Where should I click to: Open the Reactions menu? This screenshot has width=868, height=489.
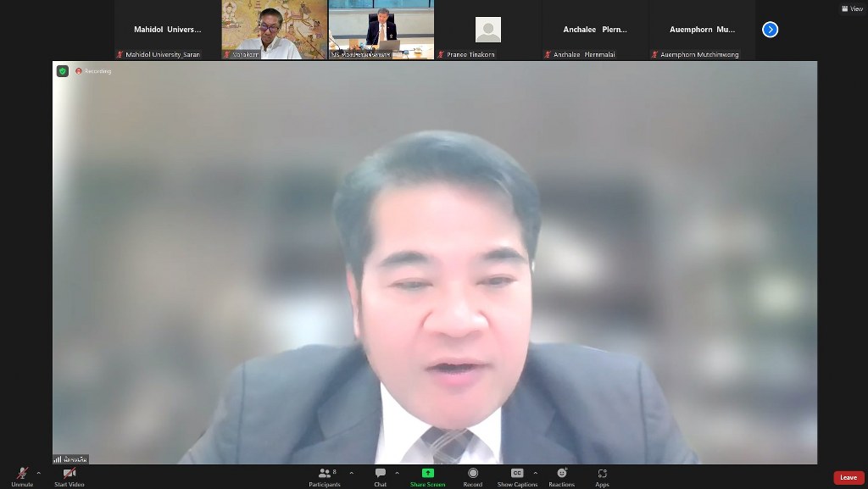click(x=561, y=475)
